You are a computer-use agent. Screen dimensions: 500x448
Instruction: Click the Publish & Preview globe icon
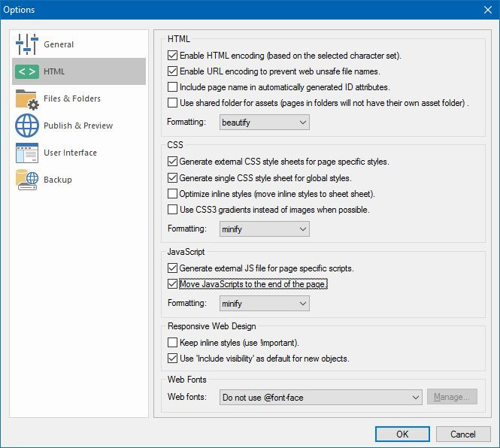[x=27, y=126]
